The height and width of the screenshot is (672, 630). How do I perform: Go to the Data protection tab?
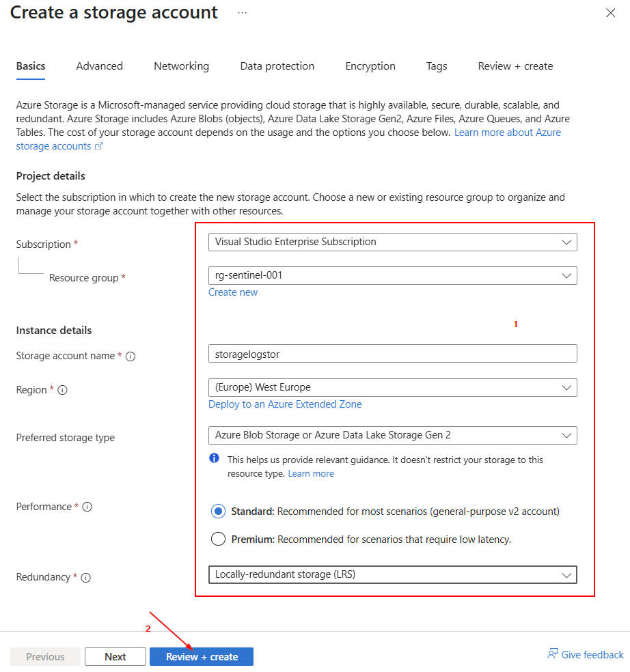tap(277, 66)
